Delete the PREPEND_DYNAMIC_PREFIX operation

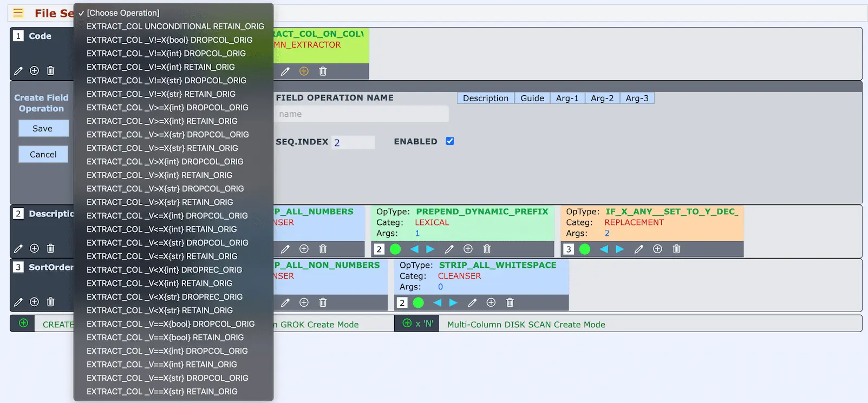(487, 249)
